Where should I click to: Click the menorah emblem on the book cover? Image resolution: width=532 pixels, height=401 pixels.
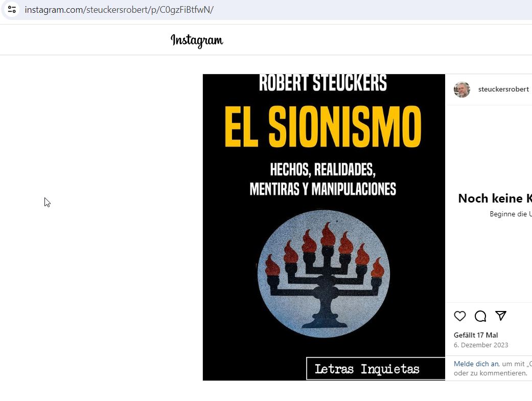pos(323,274)
